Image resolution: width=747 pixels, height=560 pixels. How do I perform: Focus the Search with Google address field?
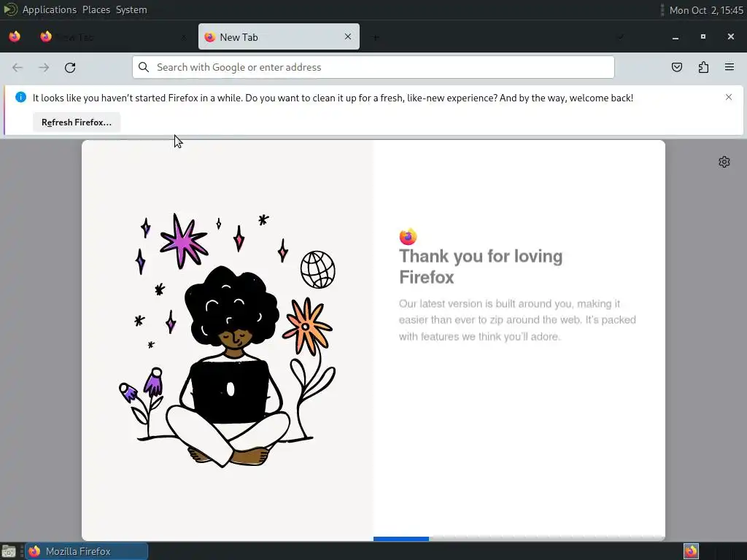pos(373,67)
